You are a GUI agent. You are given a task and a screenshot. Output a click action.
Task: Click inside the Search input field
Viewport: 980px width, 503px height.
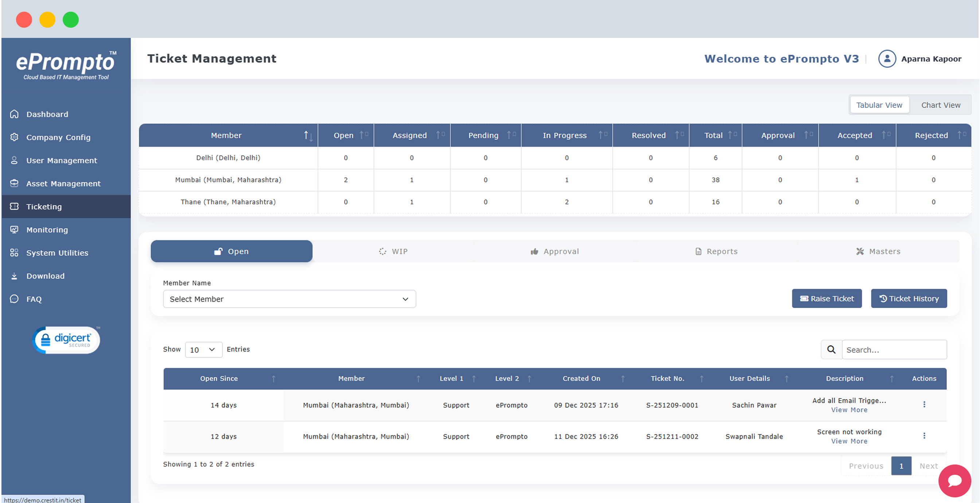[894, 350]
